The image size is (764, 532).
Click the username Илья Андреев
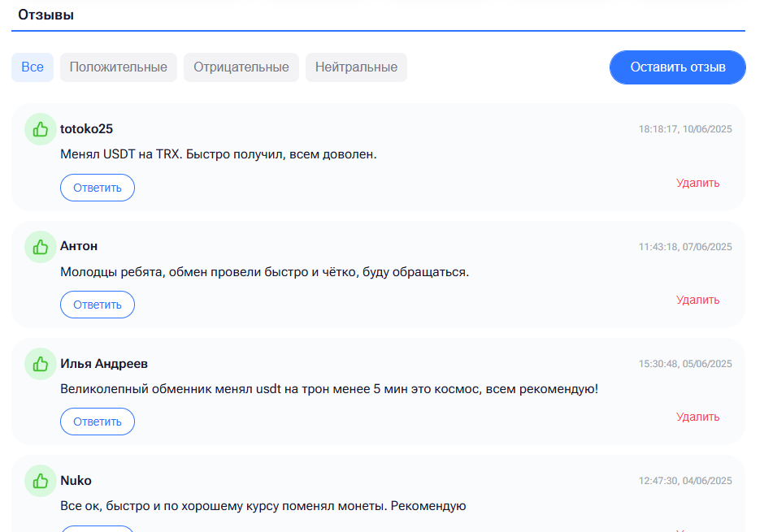tap(104, 364)
